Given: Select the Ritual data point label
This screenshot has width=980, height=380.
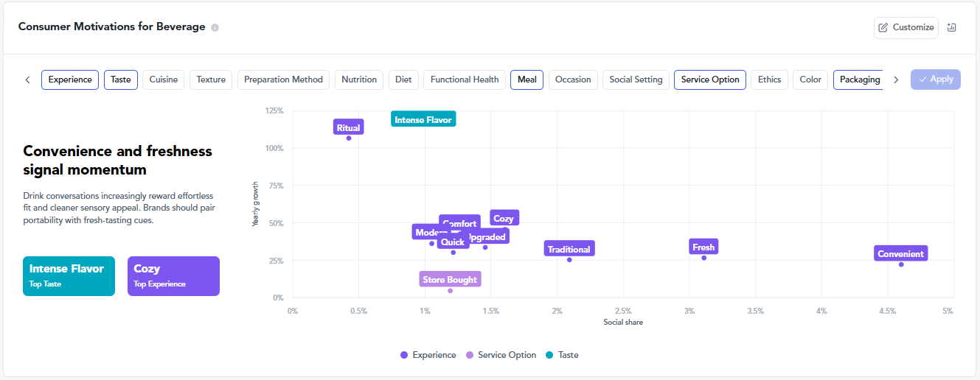Looking at the screenshot, I should [348, 127].
